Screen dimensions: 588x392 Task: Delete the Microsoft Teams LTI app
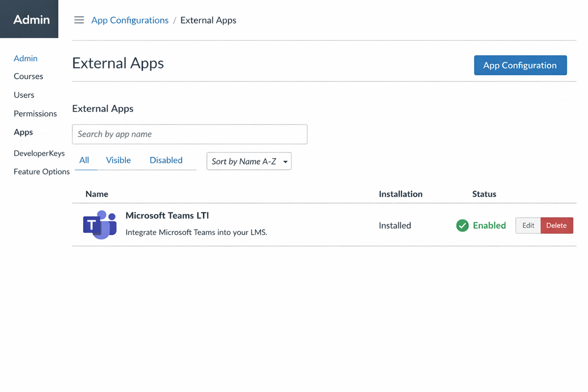click(x=557, y=225)
